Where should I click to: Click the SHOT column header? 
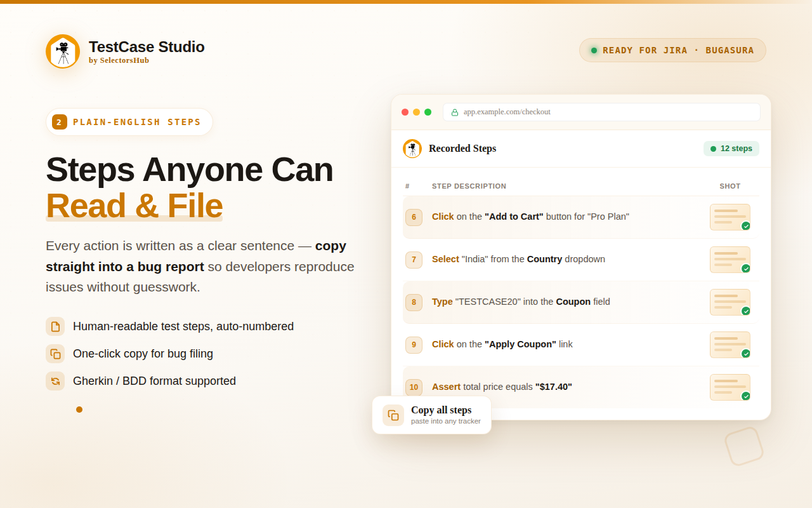730,186
